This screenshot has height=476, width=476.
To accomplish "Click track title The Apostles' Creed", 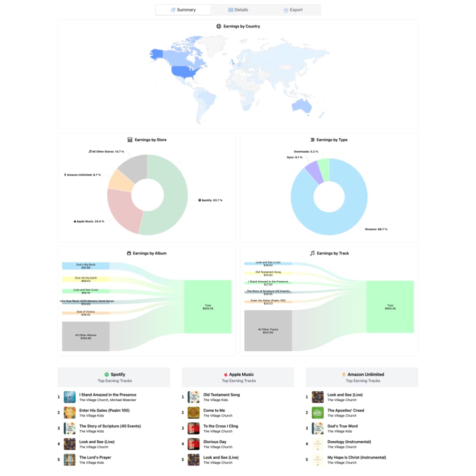I will tap(346, 410).
